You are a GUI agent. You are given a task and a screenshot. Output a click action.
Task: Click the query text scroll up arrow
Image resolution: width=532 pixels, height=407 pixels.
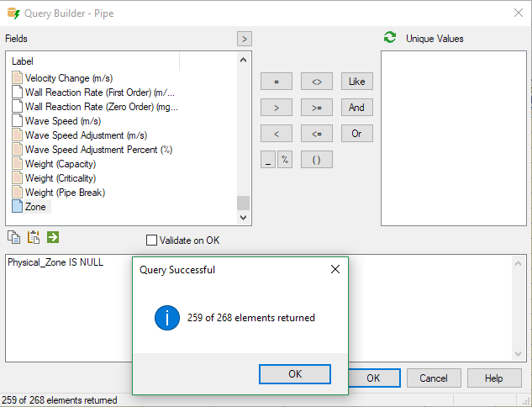coord(518,263)
